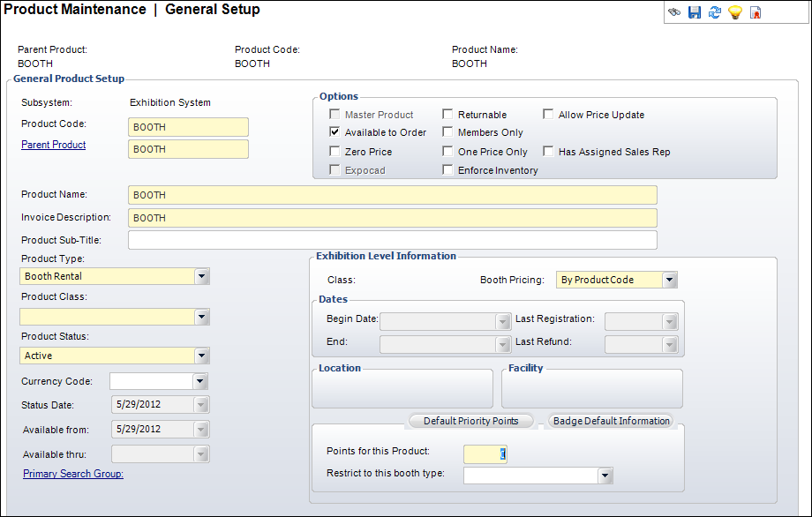The height and width of the screenshot is (517, 812).
Task: Check the Enforce Inventory option
Action: (448, 170)
